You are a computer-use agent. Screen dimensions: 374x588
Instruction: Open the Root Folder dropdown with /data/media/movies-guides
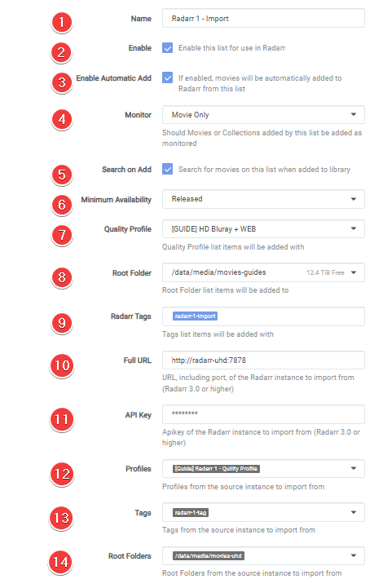tap(263, 272)
